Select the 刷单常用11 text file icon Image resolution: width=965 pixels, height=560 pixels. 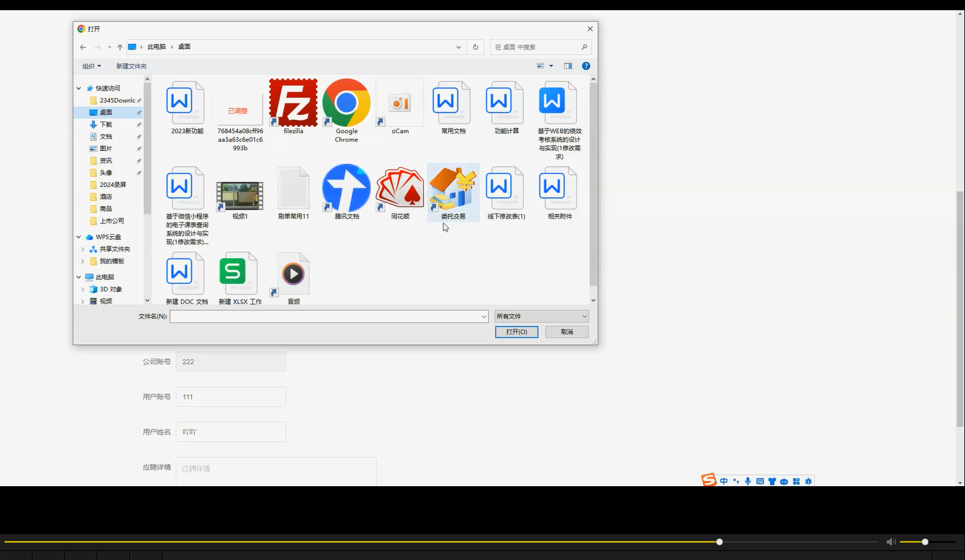pos(293,188)
